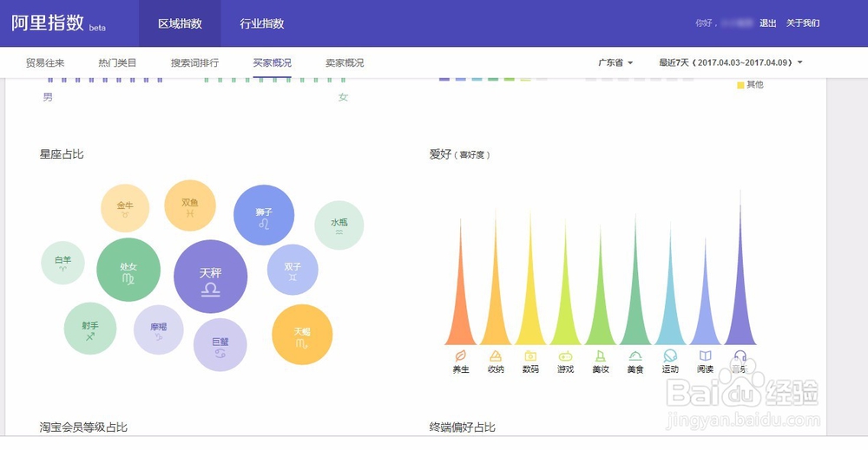The height and width of the screenshot is (450, 868).
Task: Expand the 广东省 region dropdown
Action: pyautogui.click(x=615, y=62)
